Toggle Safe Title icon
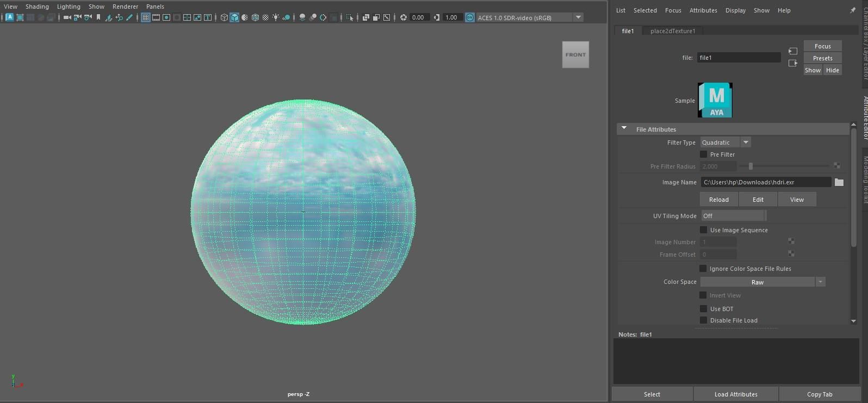This screenshot has width=868, height=403. 208,17
